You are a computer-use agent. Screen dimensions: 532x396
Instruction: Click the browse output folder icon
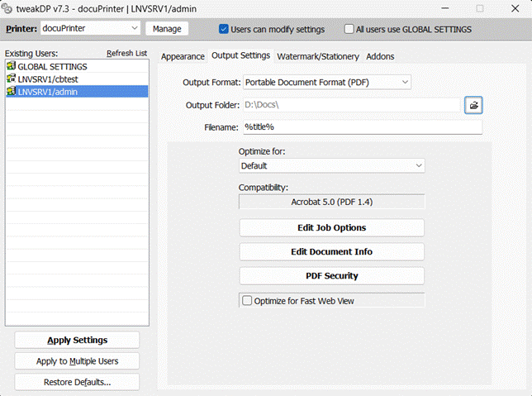473,105
